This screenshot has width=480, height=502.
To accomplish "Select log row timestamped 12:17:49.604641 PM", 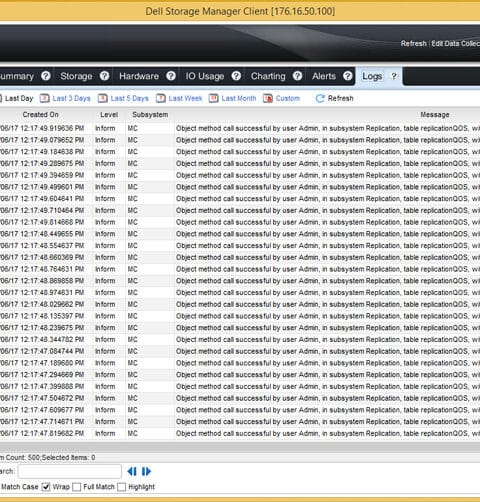I will pyautogui.click(x=240, y=199).
